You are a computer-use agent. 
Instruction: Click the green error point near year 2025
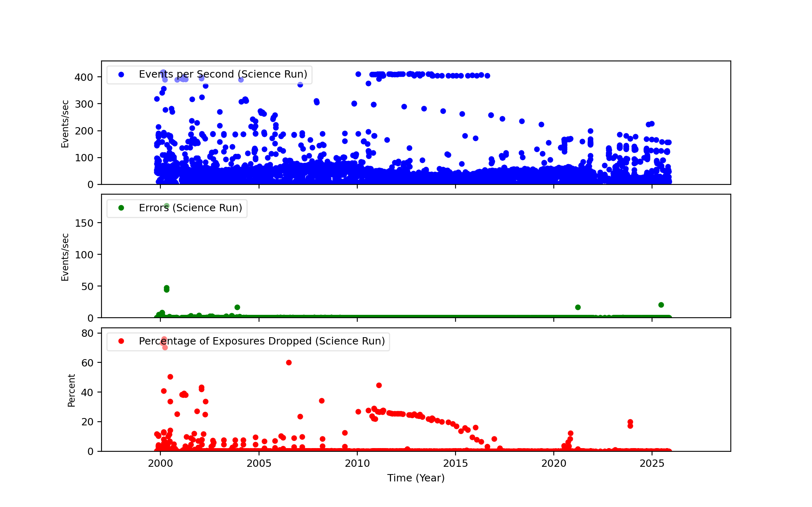tap(661, 305)
